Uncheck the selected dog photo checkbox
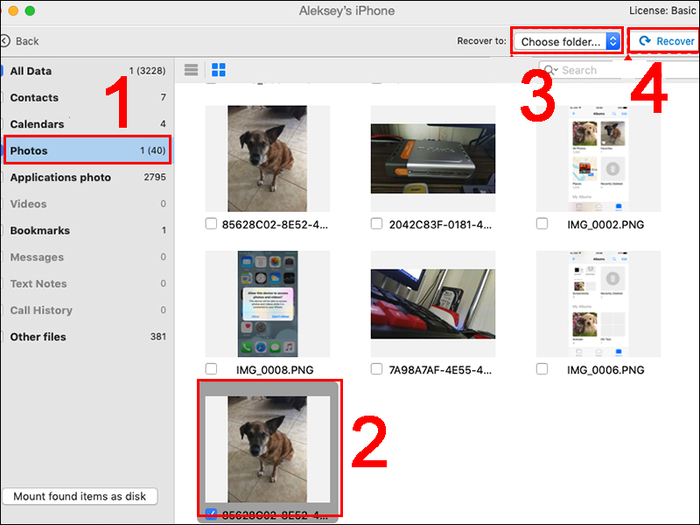700x525 pixels. [211, 515]
